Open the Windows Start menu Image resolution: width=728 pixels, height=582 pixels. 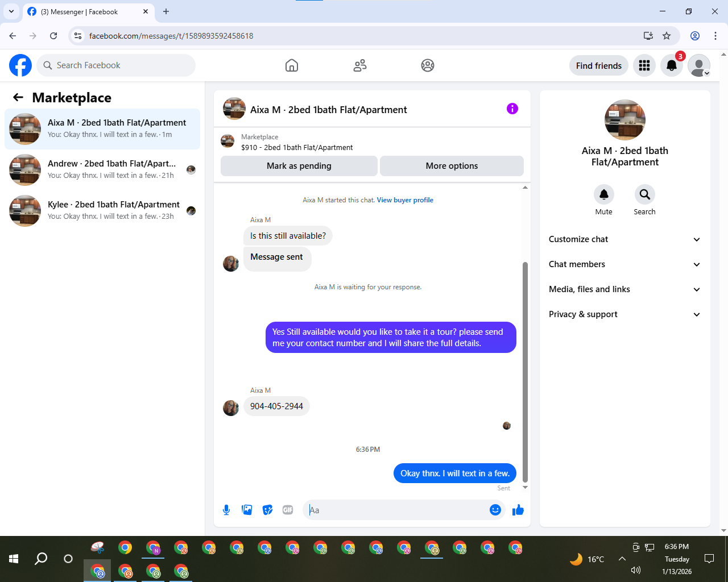[14, 559]
